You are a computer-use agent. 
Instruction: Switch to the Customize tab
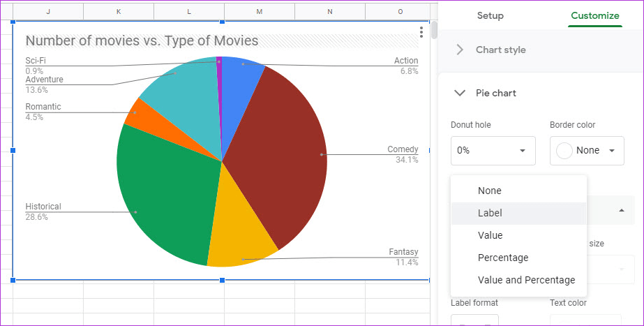tap(594, 15)
